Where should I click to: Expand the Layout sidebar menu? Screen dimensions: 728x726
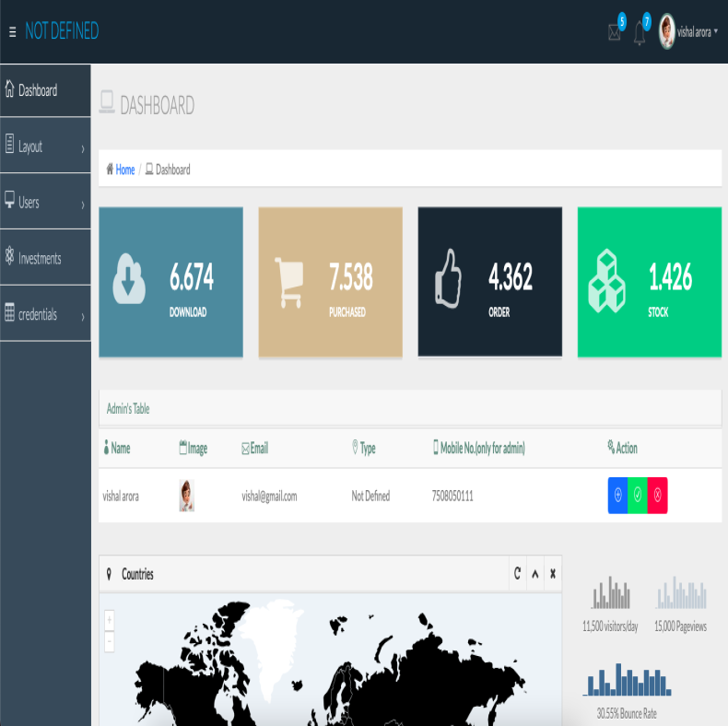(x=45, y=146)
